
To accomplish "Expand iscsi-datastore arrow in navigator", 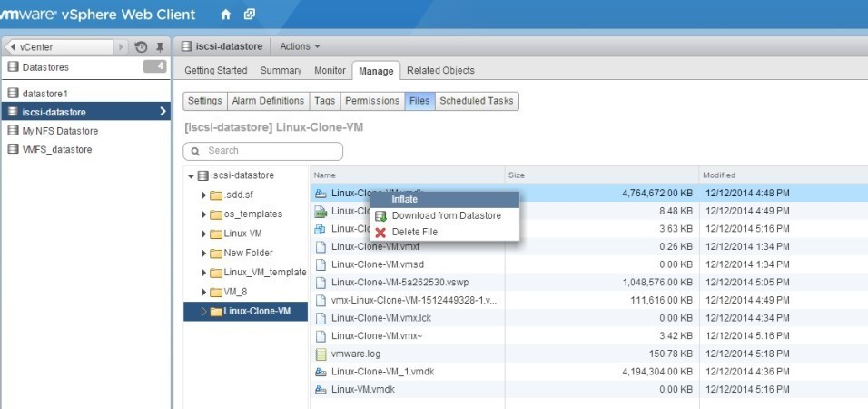I will click(x=163, y=112).
